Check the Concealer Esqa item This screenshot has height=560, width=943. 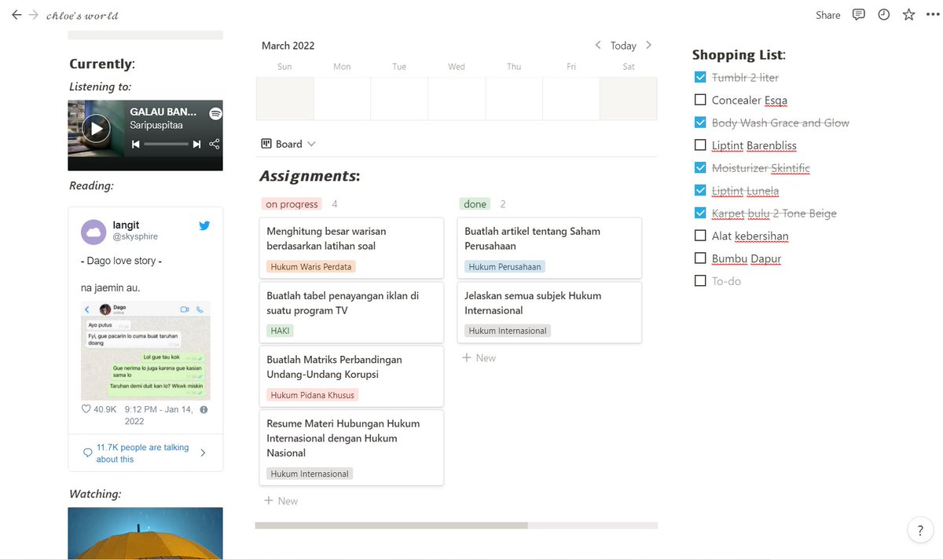point(700,100)
